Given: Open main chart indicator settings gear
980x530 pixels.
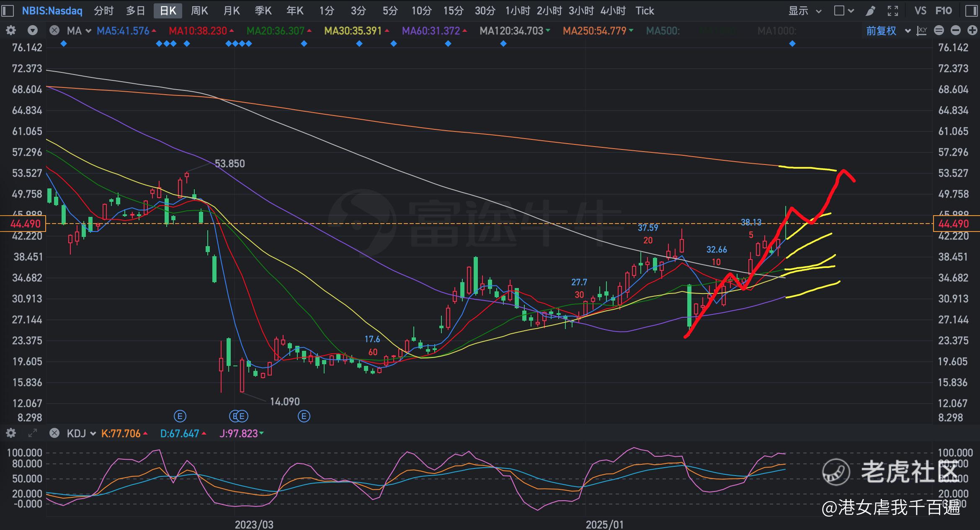Looking at the screenshot, I should [x=11, y=31].
